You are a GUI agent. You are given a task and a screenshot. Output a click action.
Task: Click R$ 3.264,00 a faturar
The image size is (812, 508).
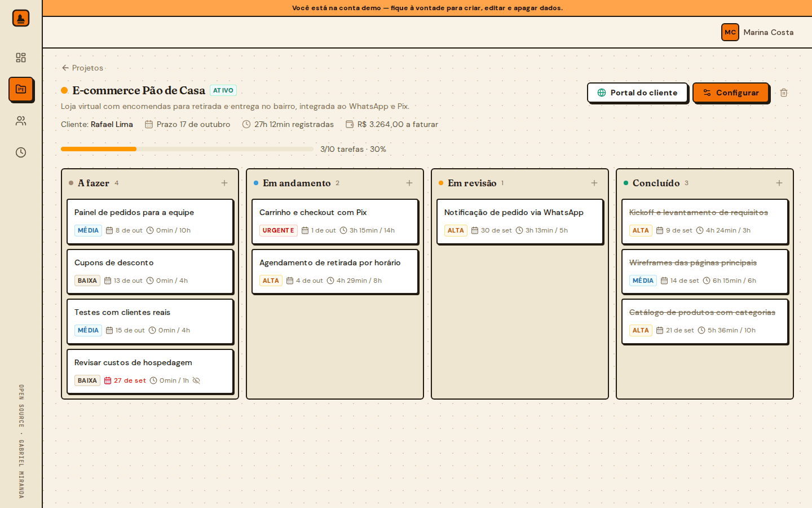[x=392, y=124]
